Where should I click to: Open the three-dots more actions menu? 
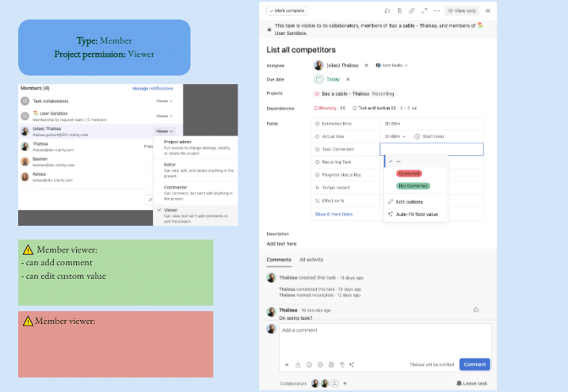[435, 11]
